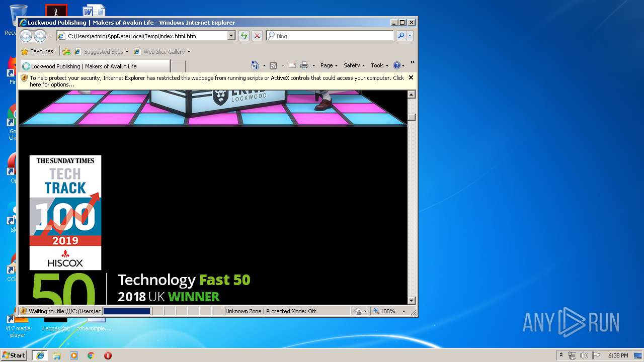644x362 pixels.
Task: Open the search provider dropdown arrow
Action: (x=410, y=36)
